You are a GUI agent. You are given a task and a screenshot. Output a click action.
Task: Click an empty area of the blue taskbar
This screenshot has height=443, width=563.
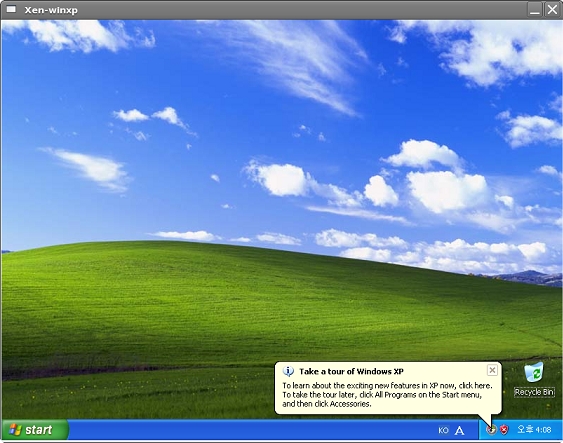(x=251, y=429)
